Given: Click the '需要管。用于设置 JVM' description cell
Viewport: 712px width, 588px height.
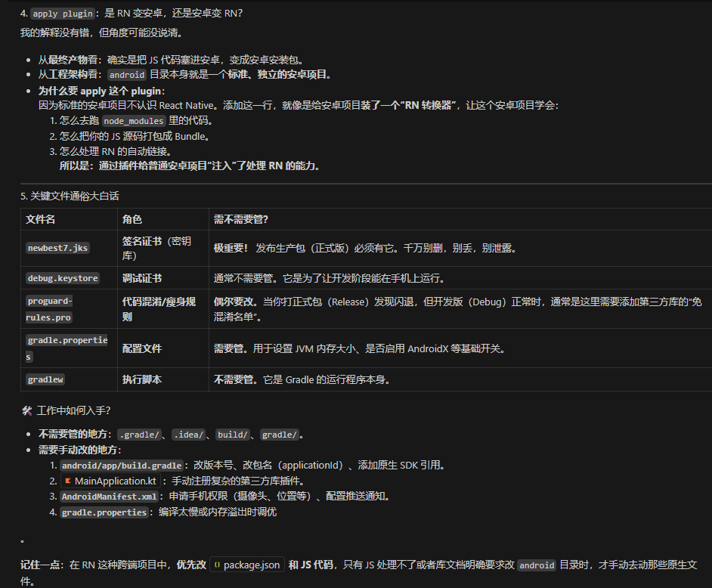Looking at the screenshot, I should (460, 348).
